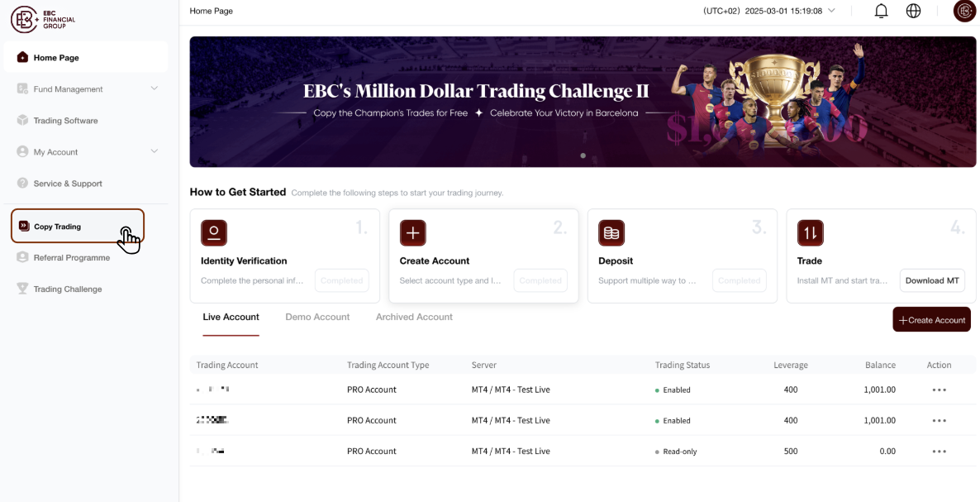Open the user profile avatar
Screen dimensions: 980x502
(x=965, y=12)
